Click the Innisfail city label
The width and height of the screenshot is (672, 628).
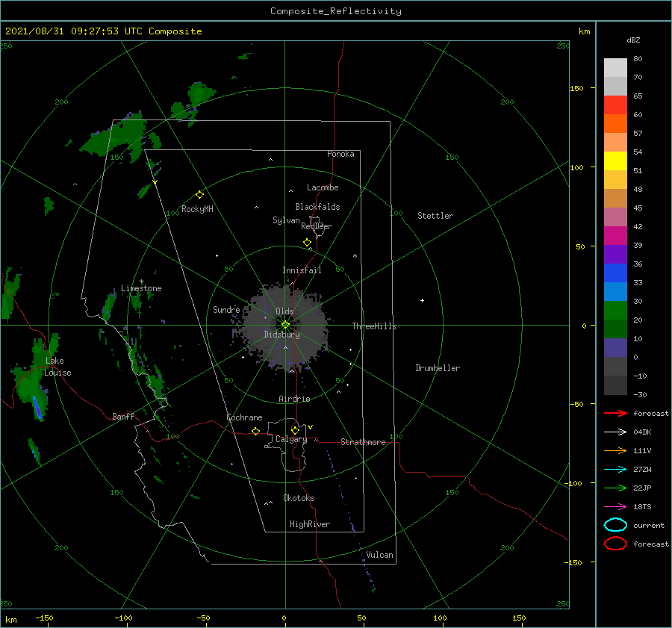(x=302, y=270)
